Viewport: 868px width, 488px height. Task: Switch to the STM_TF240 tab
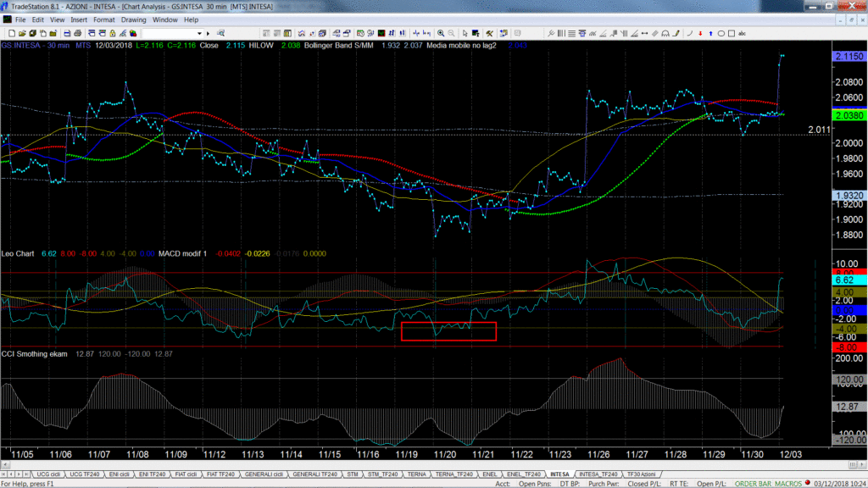(x=382, y=474)
